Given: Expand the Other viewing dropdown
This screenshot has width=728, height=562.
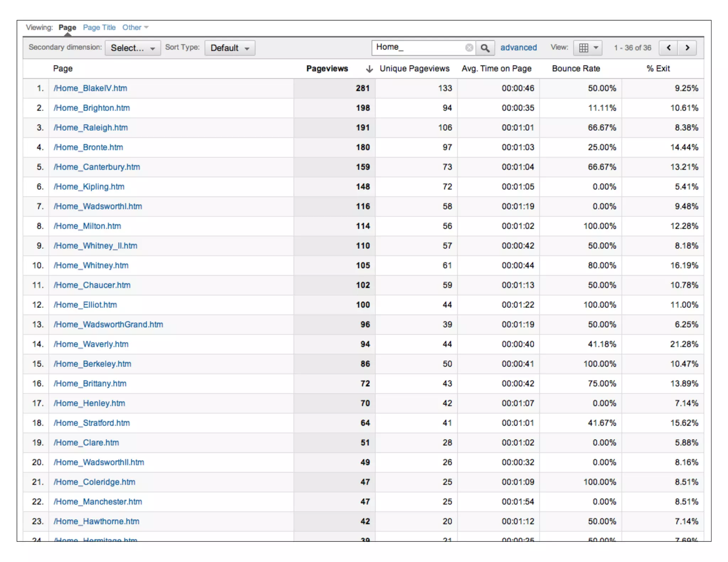Looking at the screenshot, I should pyautogui.click(x=135, y=27).
